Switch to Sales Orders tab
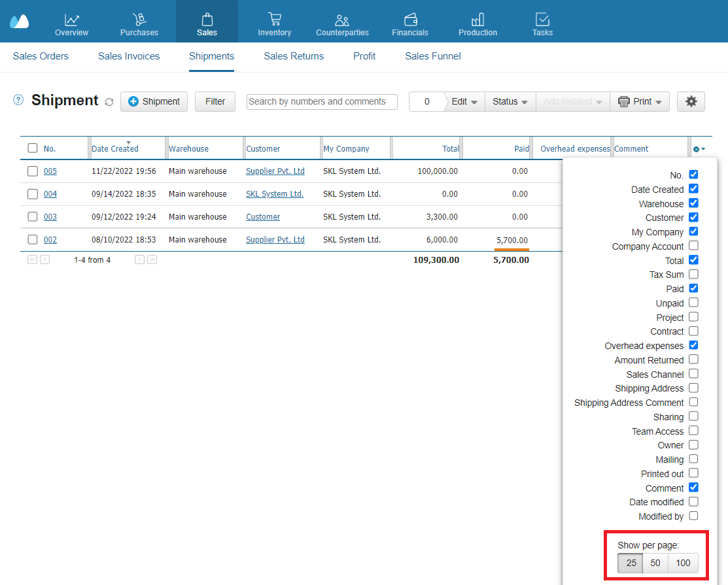 tap(41, 56)
